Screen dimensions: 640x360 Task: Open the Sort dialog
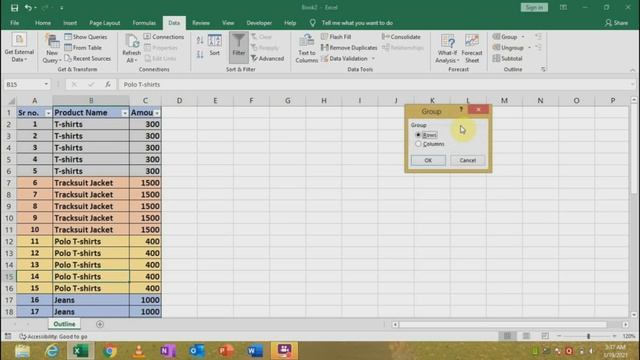[215, 45]
